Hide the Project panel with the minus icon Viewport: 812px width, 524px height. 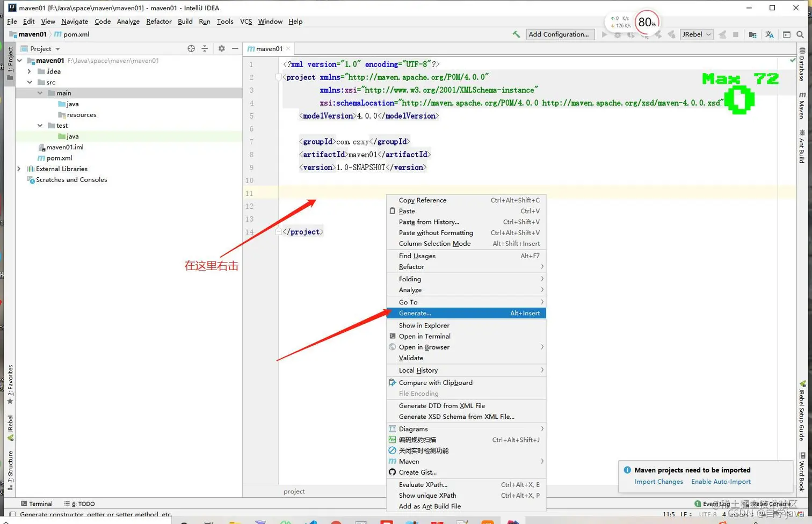[235, 48]
